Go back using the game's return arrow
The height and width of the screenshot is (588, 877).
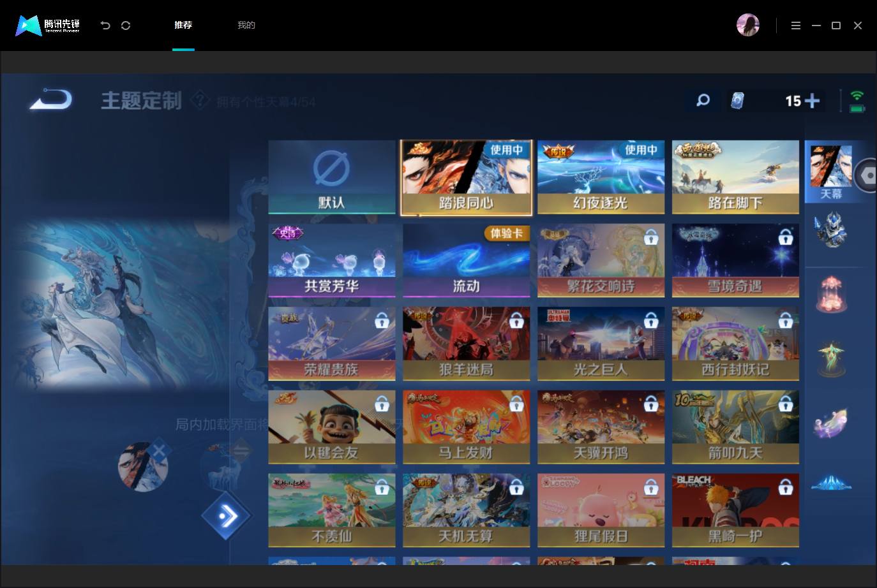pos(51,99)
